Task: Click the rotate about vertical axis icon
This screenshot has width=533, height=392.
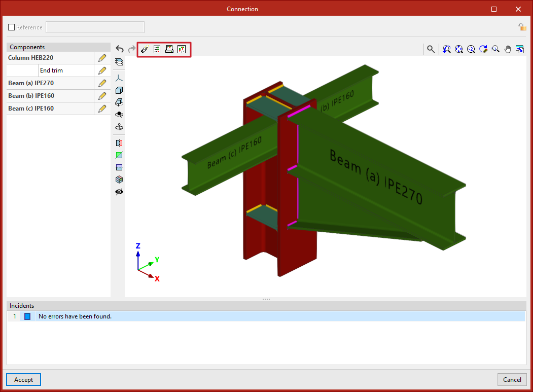Action: 119,127
